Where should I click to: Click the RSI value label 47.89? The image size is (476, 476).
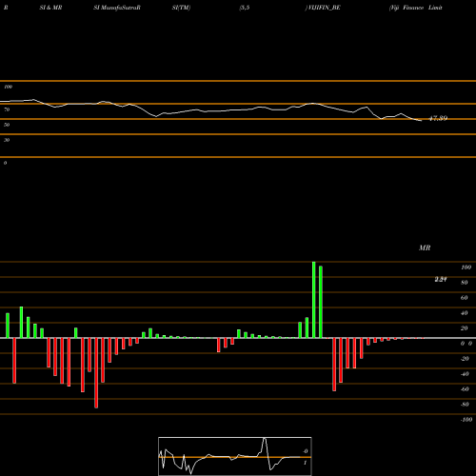[438, 118]
